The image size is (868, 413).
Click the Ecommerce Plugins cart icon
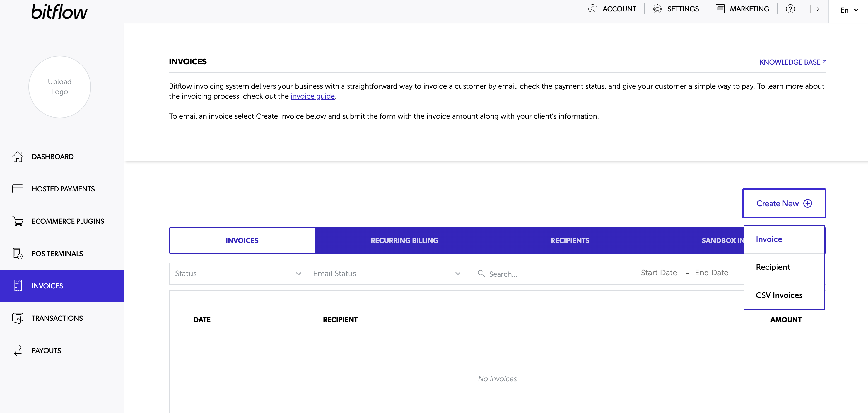coord(18,221)
